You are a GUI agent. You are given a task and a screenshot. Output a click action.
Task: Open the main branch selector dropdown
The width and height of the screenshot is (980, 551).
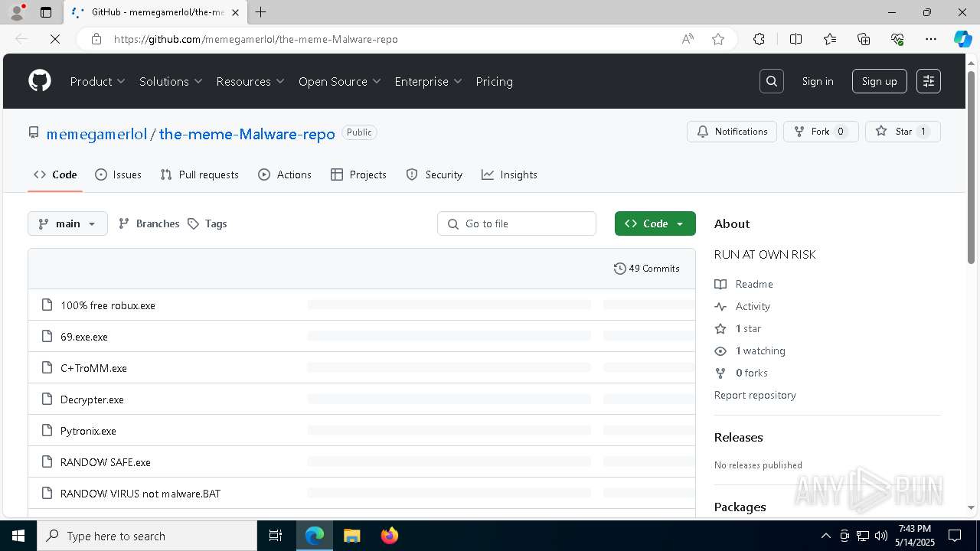pos(67,223)
